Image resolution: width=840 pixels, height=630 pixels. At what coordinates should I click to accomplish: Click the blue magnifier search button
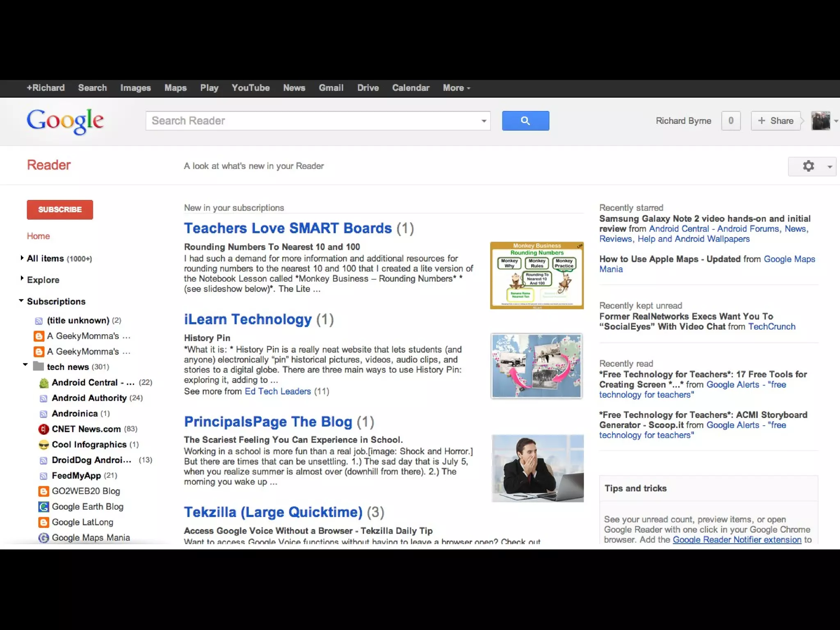click(525, 121)
